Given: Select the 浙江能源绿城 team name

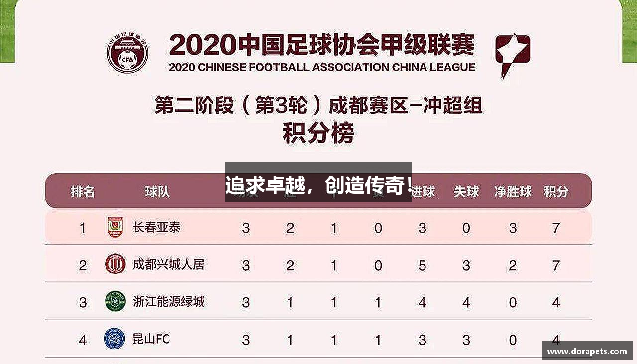Looking at the screenshot, I should click(168, 301).
